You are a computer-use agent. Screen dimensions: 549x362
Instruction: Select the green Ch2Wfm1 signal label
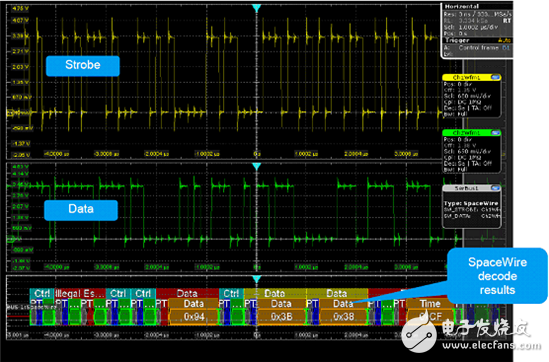tap(466, 132)
